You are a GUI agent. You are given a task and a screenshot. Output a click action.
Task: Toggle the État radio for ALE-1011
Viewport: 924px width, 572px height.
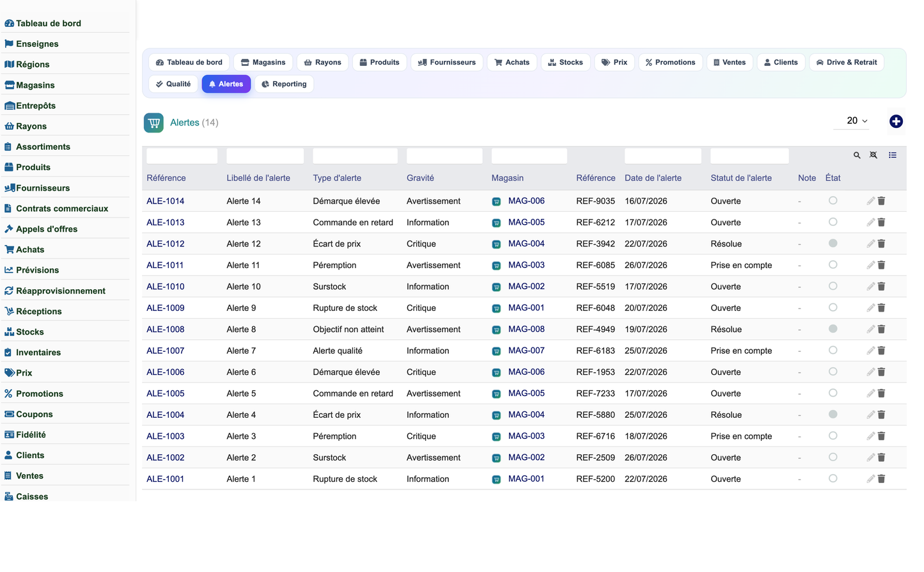833,264
